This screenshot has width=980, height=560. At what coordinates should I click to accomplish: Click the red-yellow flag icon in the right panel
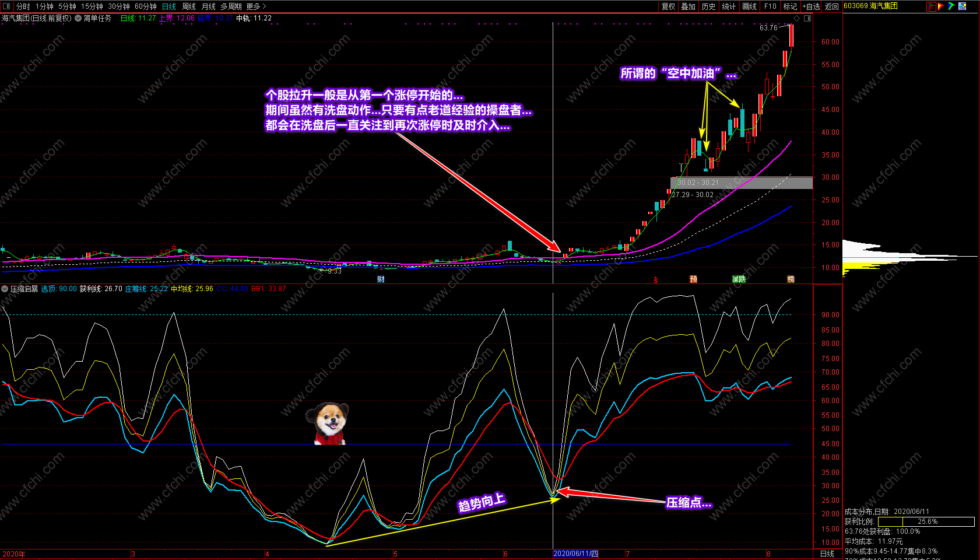[x=941, y=6]
